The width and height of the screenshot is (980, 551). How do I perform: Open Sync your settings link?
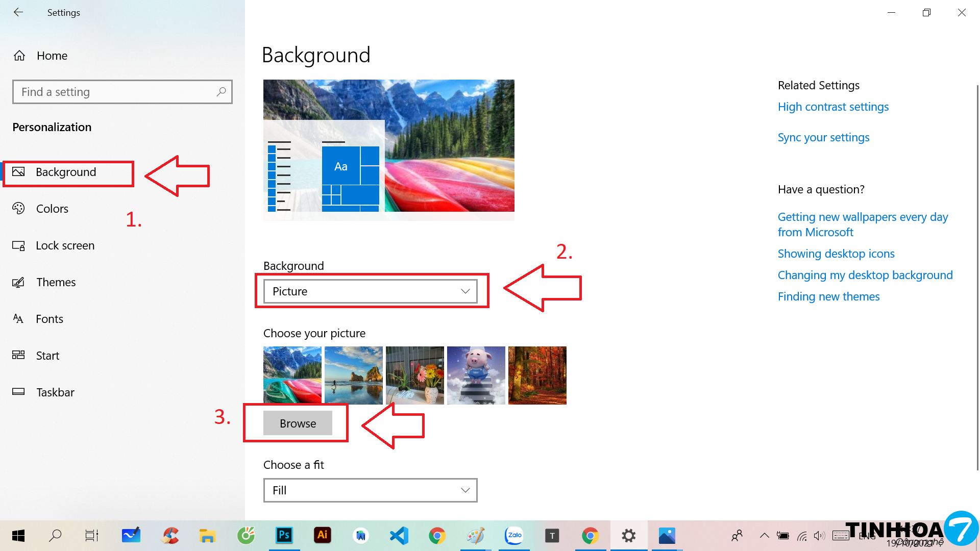(823, 137)
